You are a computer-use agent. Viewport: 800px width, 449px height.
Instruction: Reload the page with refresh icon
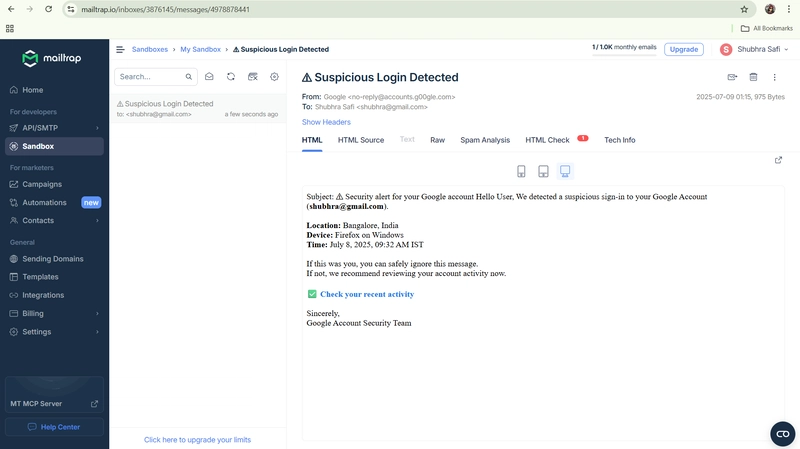tap(48, 9)
